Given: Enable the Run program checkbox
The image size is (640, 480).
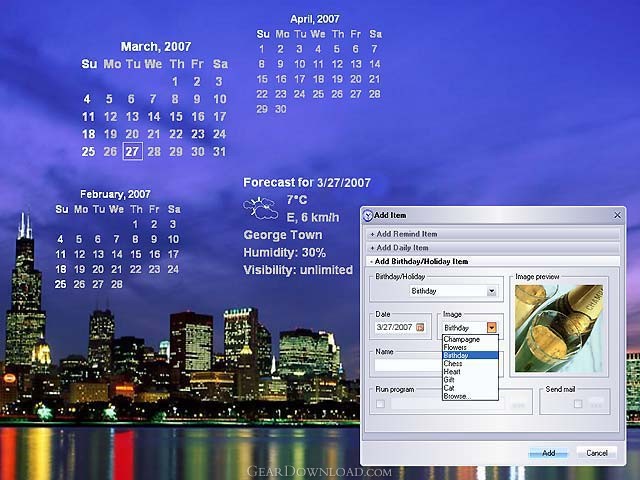Looking at the screenshot, I should pyautogui.click(x=380, y=404).
